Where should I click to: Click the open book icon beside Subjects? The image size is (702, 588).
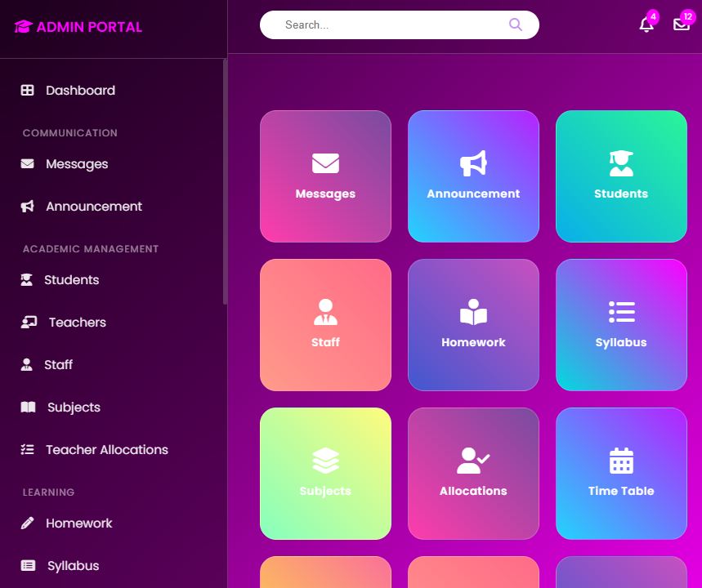29,407
